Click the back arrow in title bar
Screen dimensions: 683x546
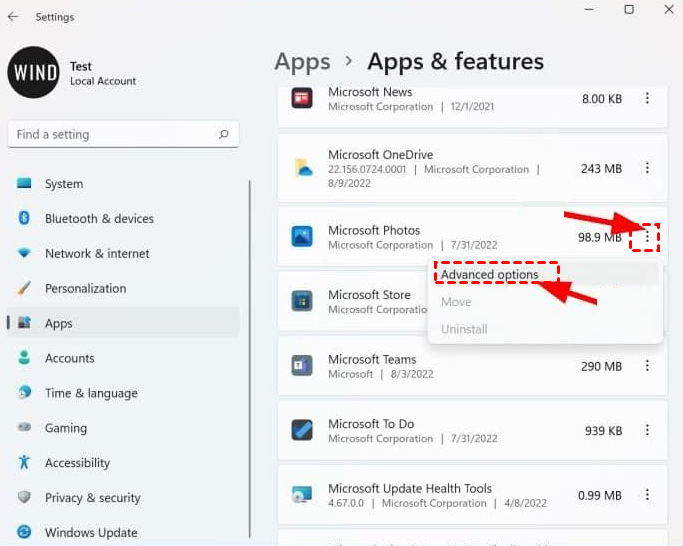click(x=13, y=17)
